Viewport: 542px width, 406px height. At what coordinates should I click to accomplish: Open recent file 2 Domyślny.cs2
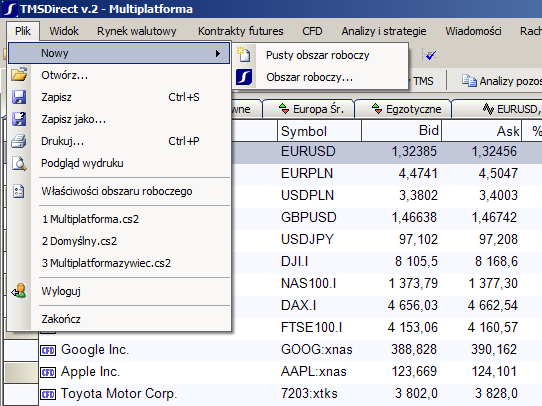point(119,241)
